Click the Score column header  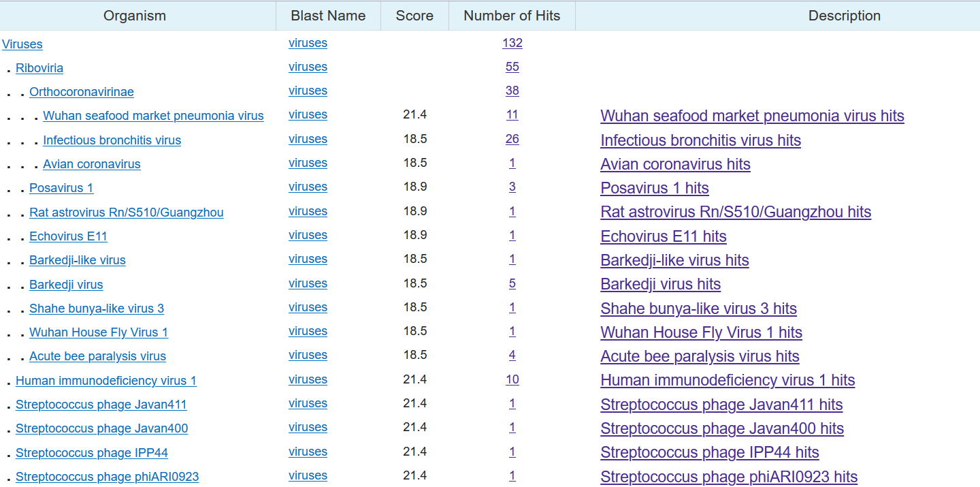point(414,16)
